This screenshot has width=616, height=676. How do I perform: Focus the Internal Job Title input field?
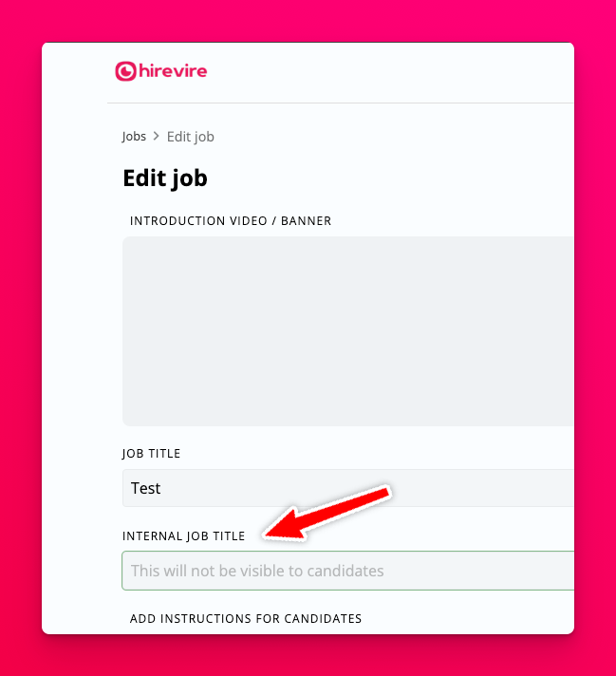pyautogui.click(x=348, y=571)
